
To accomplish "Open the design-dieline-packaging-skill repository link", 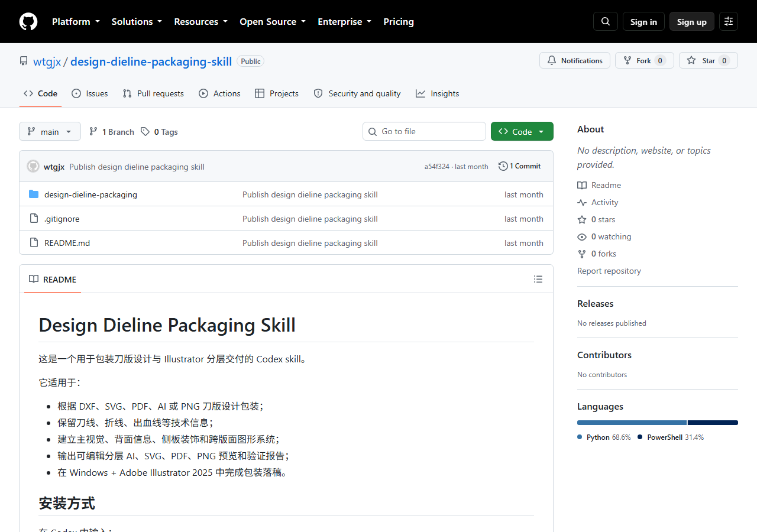I will 151,61.
